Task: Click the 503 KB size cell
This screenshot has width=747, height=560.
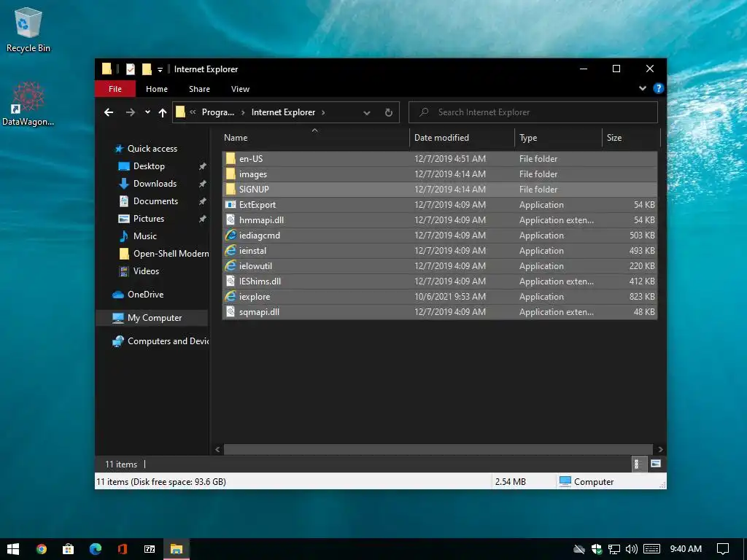Action: click(x=642, y=236)
